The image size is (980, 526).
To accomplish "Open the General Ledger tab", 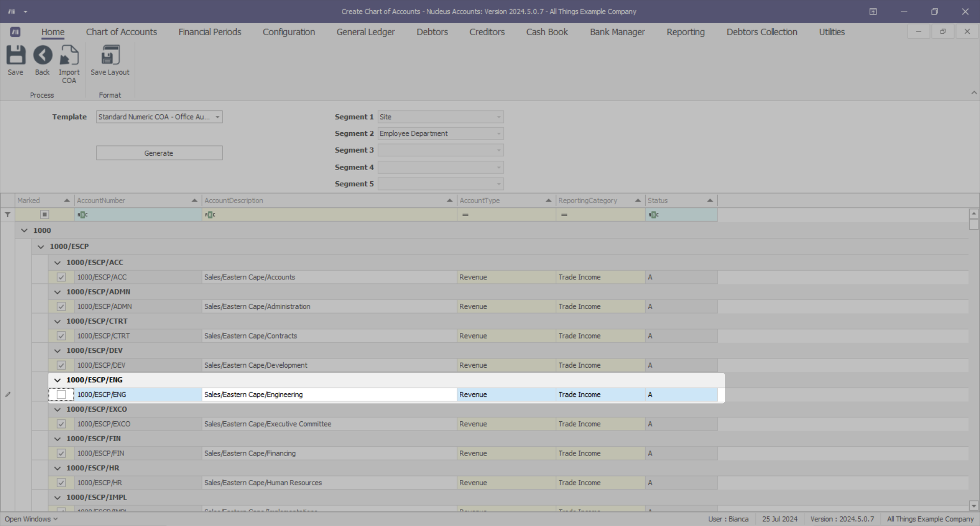I will [x=365, y=32].
